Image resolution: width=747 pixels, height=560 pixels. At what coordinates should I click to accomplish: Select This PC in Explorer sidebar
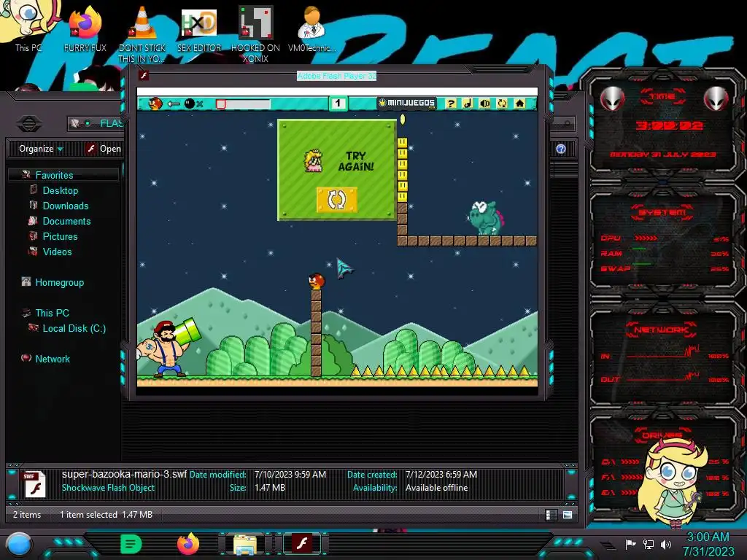point(52,313)
